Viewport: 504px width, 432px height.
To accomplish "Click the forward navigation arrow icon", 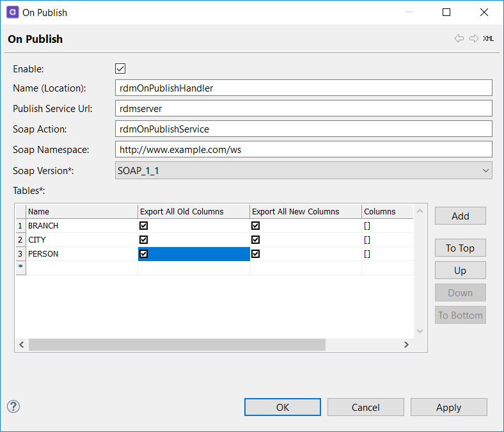I will (474, 38).
